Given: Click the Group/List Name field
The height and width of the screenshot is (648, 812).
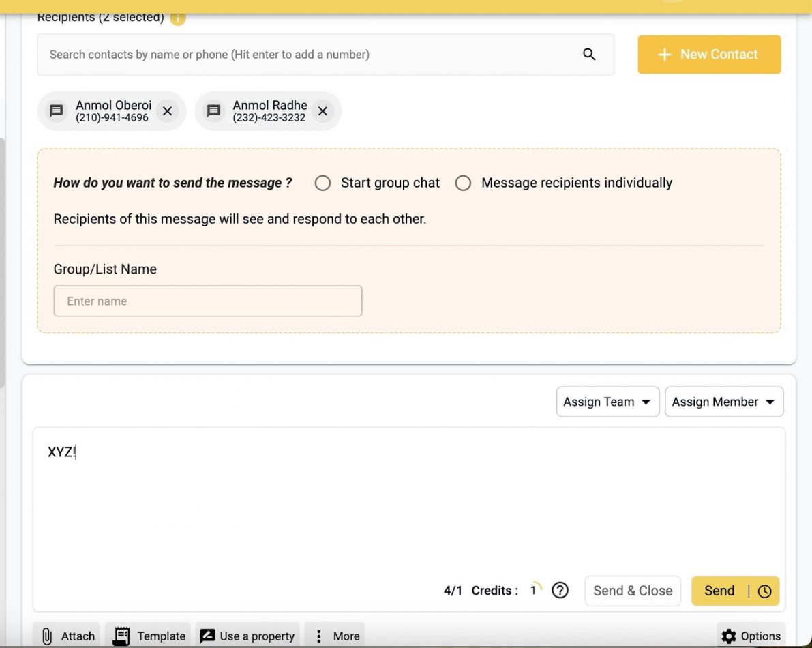Looking at the screenshot, I should [x=207, y=301].
